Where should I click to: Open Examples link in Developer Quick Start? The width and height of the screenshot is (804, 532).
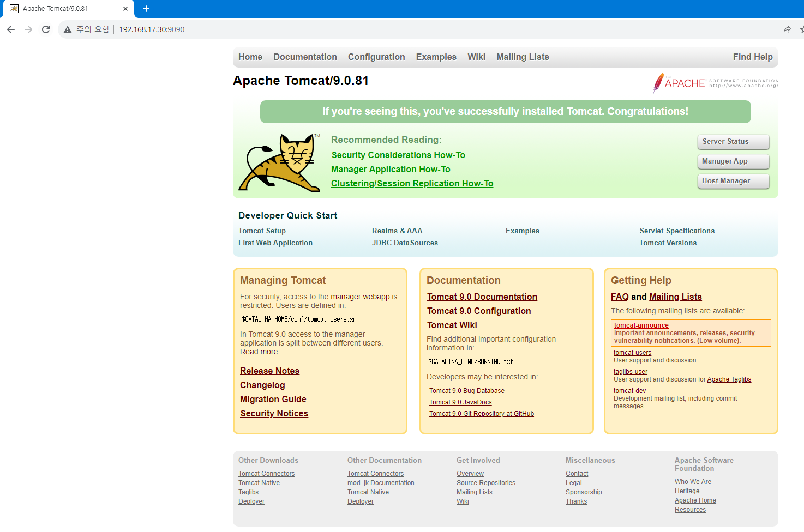tap(523, 231)
